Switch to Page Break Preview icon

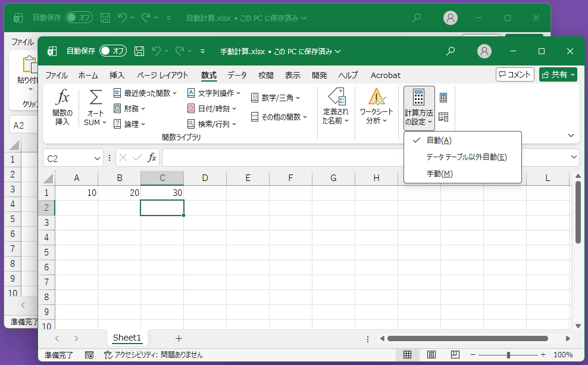pyautogui.click(x=455, y=354)
